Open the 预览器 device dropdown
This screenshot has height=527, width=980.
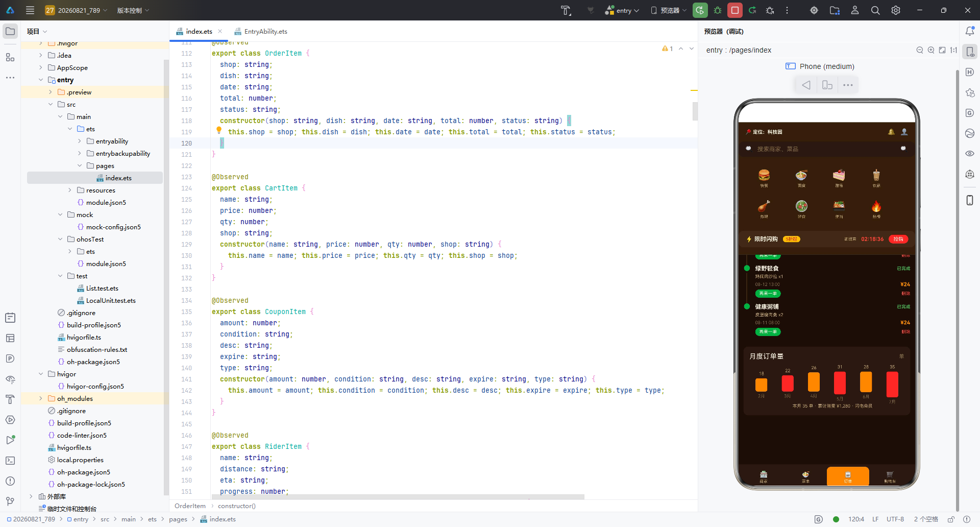pos(669,10)
